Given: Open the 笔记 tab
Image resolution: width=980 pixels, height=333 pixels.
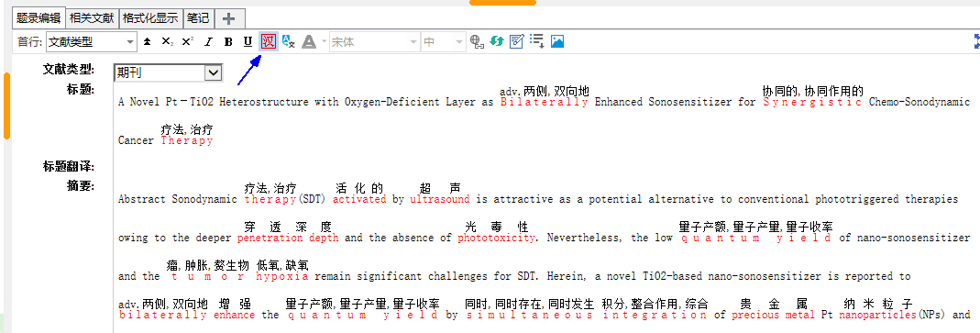Looking at the screenshot, I should tap(197, 18).
